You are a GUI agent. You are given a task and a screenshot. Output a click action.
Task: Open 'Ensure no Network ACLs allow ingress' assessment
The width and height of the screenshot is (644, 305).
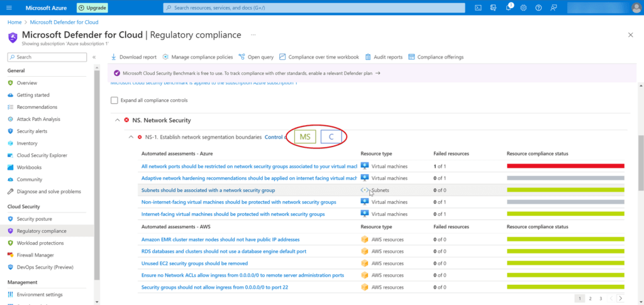(243, 275)
